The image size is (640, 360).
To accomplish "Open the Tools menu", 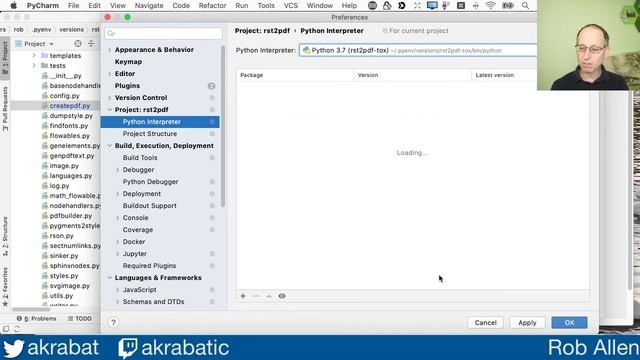I will tap(266, 6).
